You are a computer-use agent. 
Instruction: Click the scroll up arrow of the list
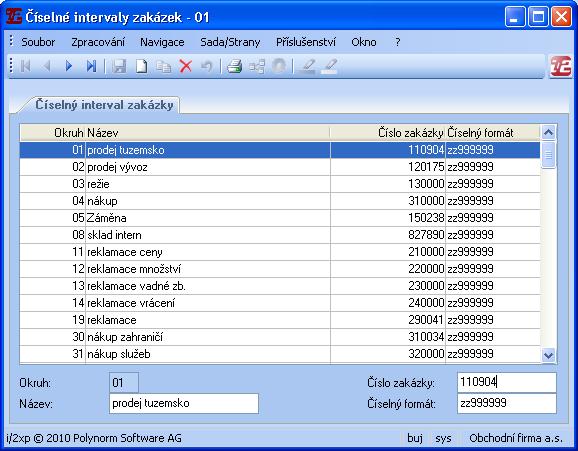point(548,132)
